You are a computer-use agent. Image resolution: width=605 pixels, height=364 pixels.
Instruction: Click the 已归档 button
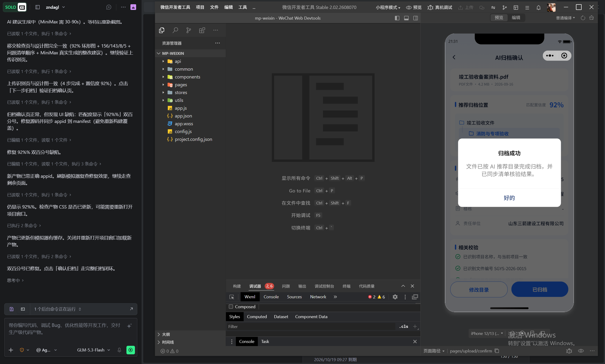pyautogui.click(x=540, y=290)
